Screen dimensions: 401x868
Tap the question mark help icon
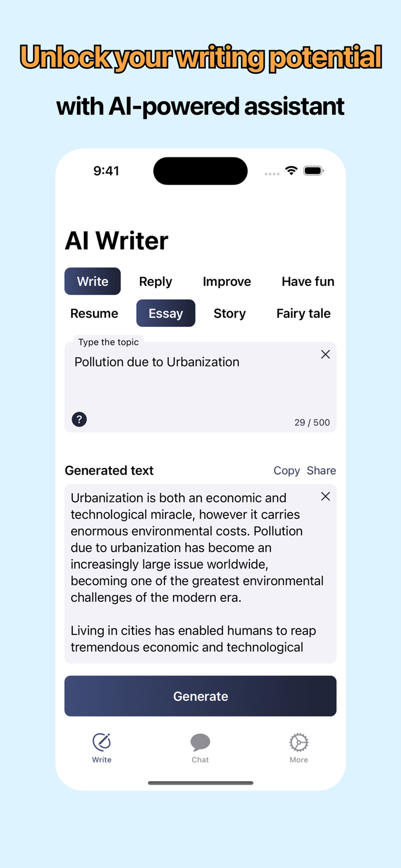click(79, 419)
